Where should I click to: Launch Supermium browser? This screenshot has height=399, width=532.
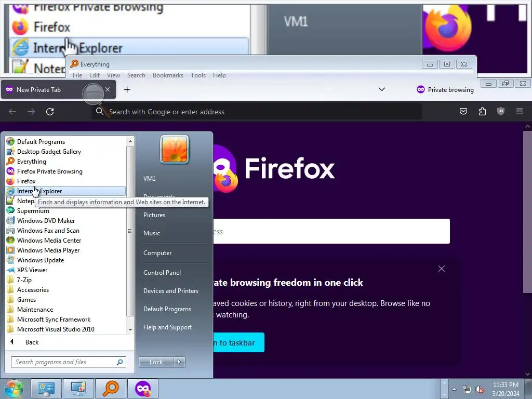click(33, 211)
